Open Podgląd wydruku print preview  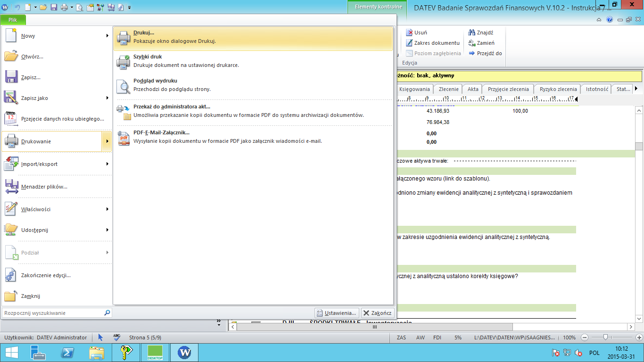253,85
